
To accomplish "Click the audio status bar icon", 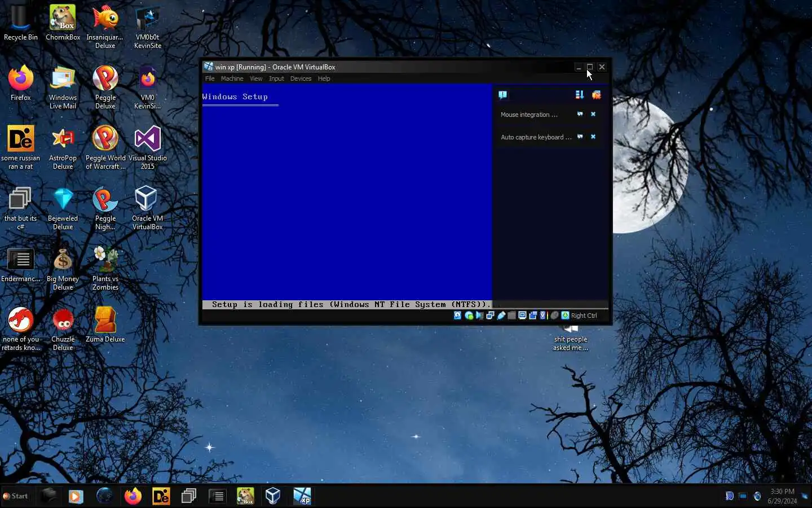I will click(479, 316).
